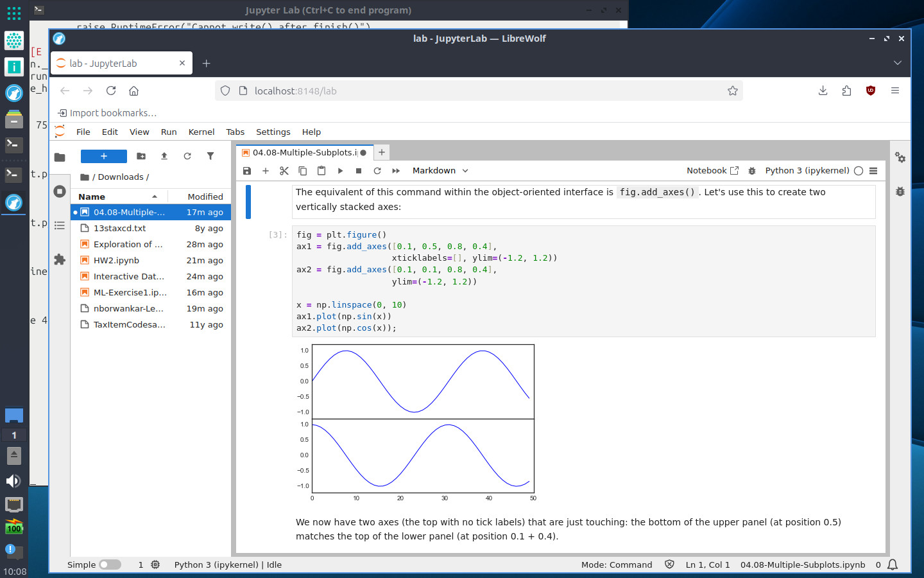The height and width of the screenshot is (578, 924).
Task: Bookmark the current page with the star
Action: pos(733,91)
